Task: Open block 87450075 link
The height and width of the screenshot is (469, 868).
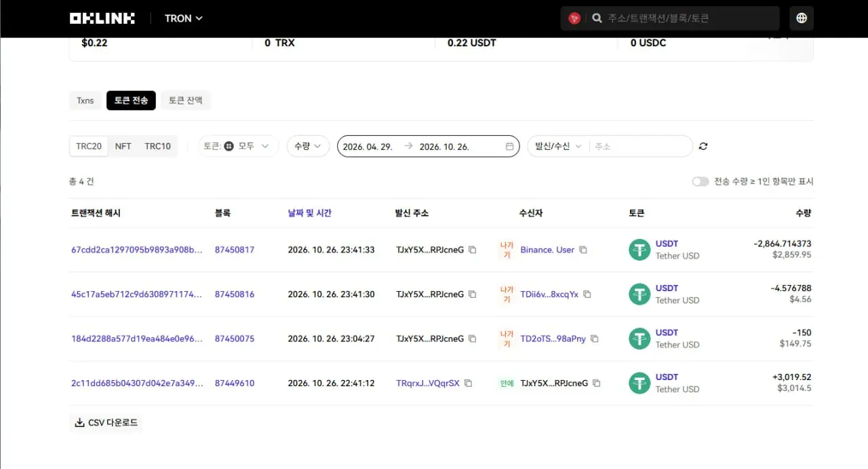Action: (235, 339)
